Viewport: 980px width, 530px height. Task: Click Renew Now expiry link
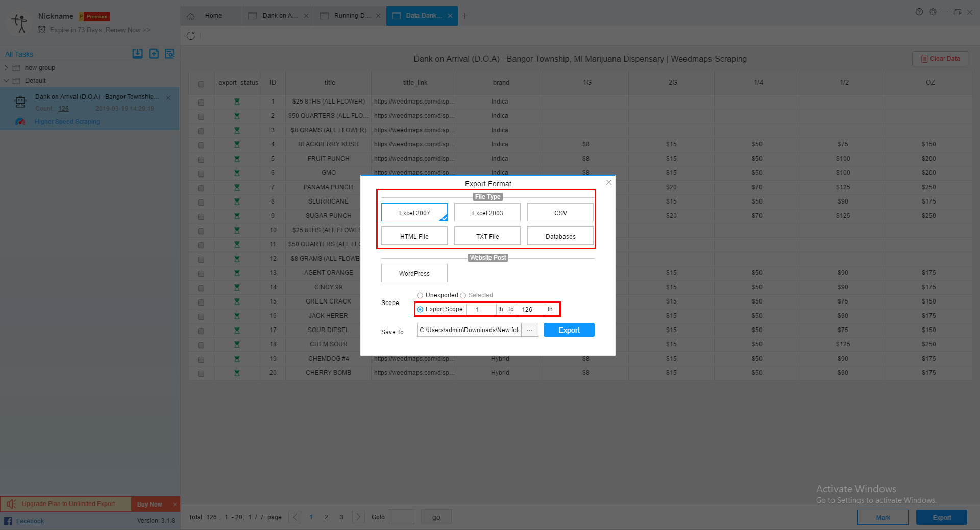[128, 30]
